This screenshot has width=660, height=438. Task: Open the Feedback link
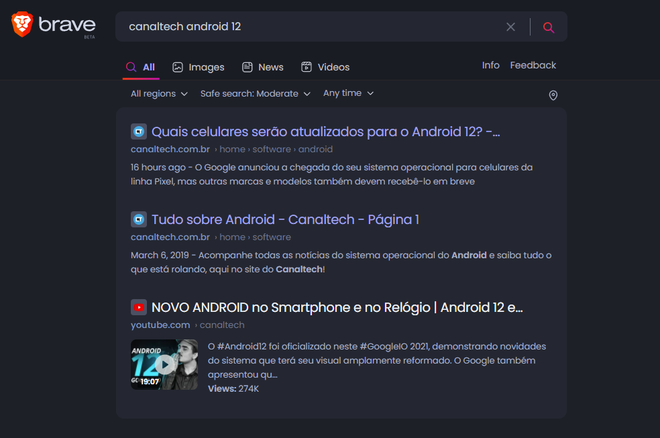point(533,65)
